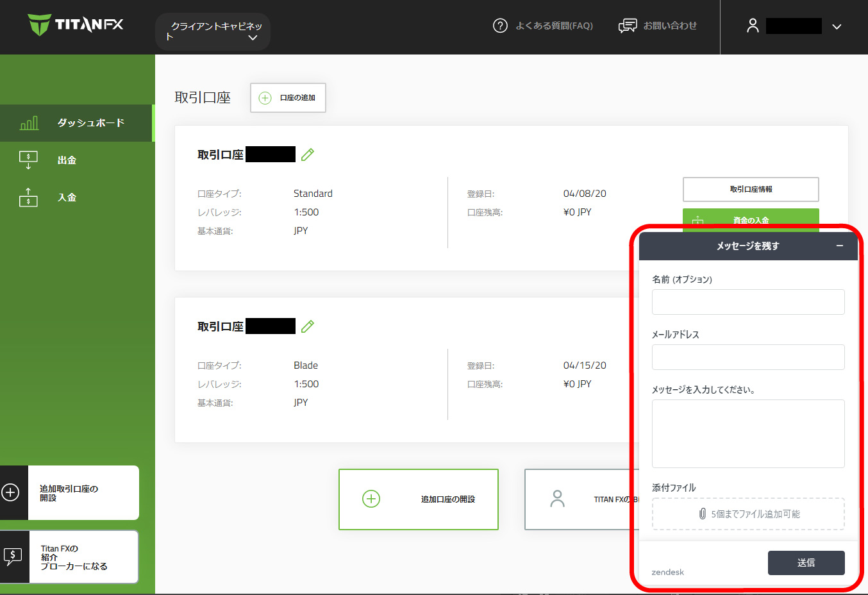Click the withdrawal icon next to 出金
The width and height of the screenshot is (868, 595).
(x=28, y=160)
